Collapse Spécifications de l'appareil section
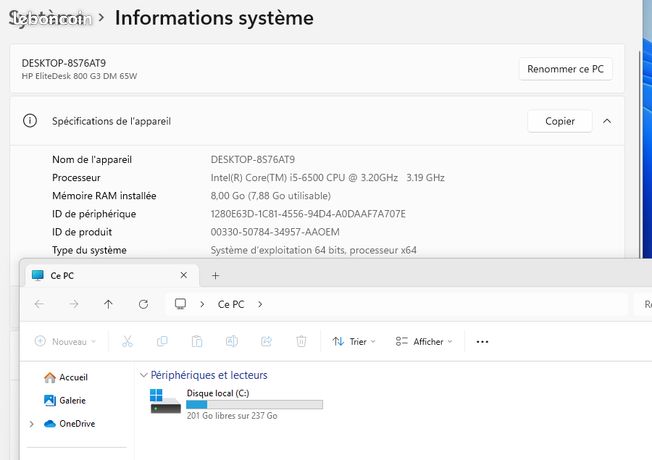Viewport: 652px width, 460px height. click(x=607, y=121)
